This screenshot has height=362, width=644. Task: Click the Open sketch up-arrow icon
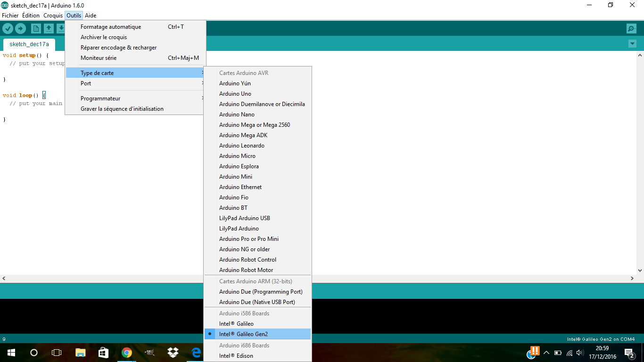(x=49, y=29)
